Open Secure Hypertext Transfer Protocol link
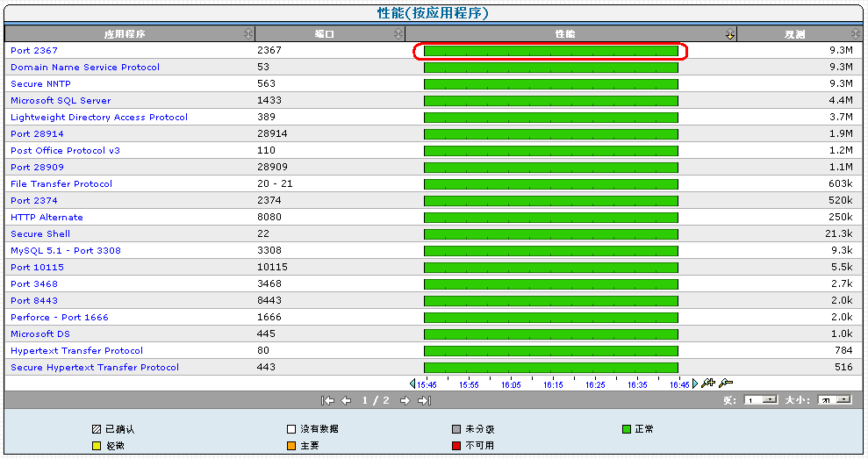The width and height of the screenshot is (868, 459). pos(95,367)
